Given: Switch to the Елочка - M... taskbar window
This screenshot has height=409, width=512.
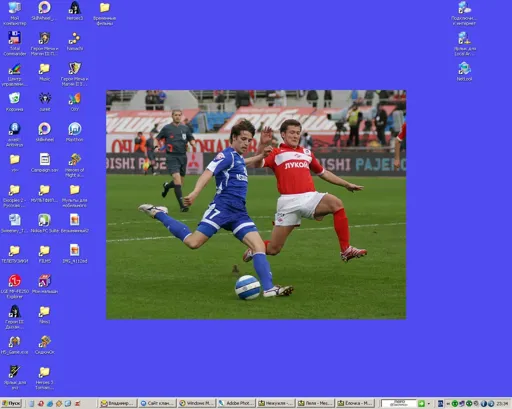Looking at the screenshot, I should point(355,403).
